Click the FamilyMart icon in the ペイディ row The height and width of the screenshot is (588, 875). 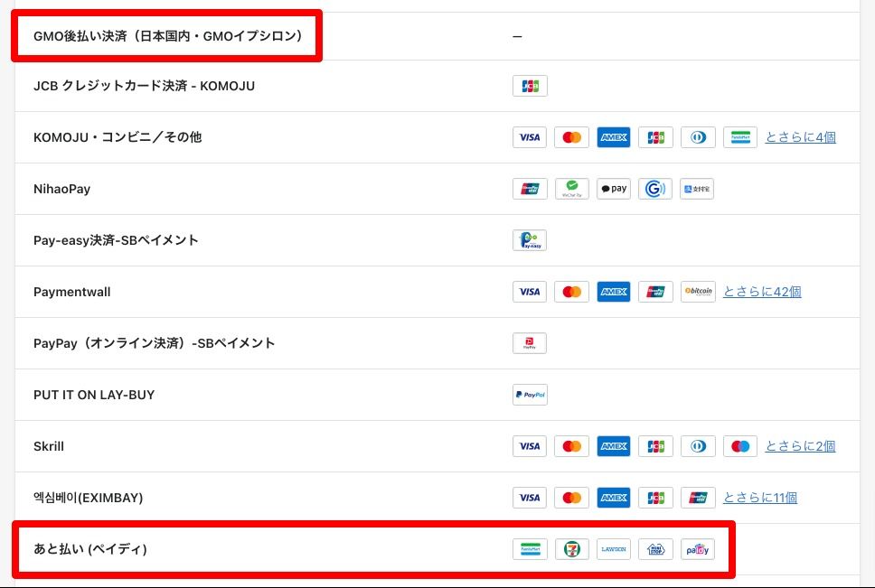click(530, 549)
